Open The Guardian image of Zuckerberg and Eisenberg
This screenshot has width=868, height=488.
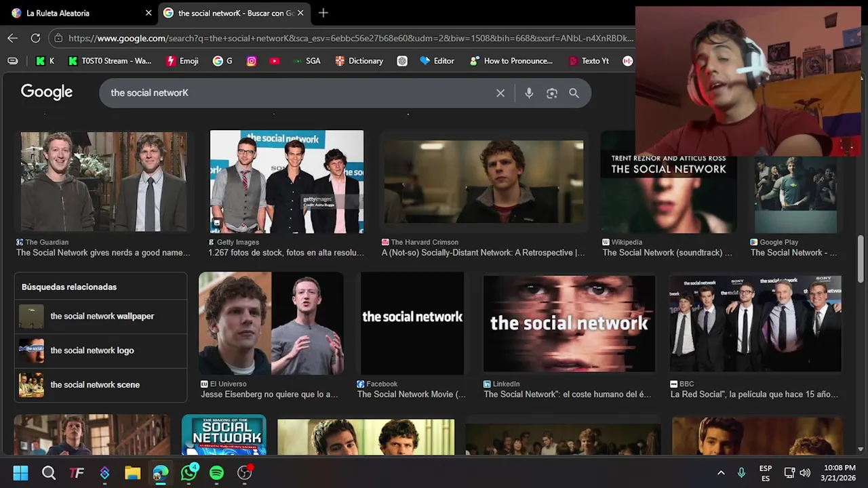[x=104, y=182]
